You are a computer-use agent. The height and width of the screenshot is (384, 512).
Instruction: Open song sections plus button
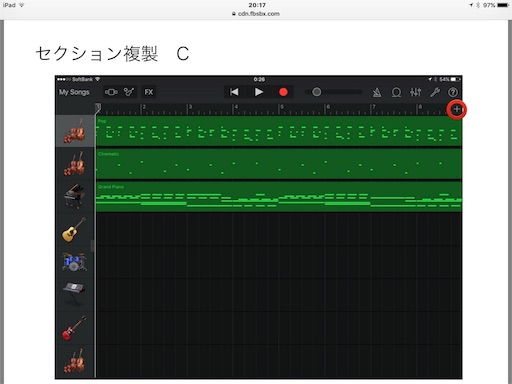coord(457,109)
